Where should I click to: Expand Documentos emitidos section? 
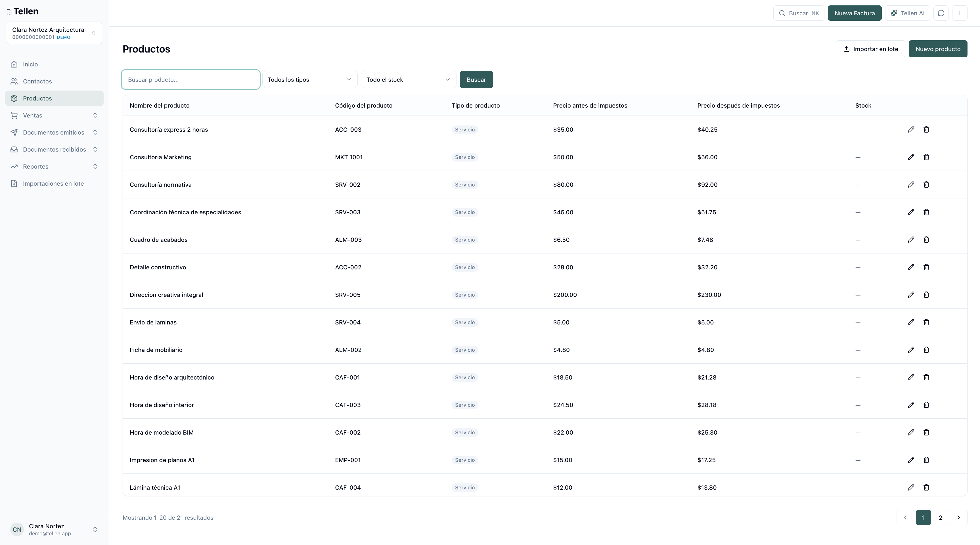[55, 132]
